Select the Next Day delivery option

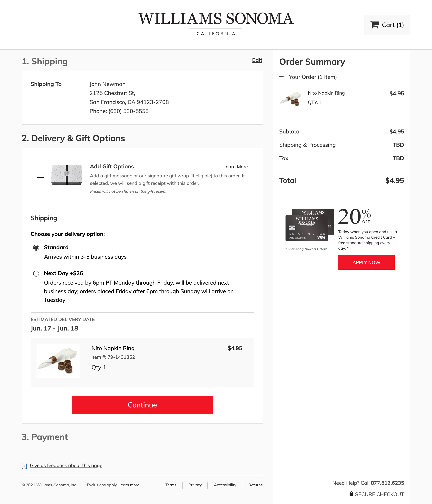pyautogui.click(x=36, y=273)
